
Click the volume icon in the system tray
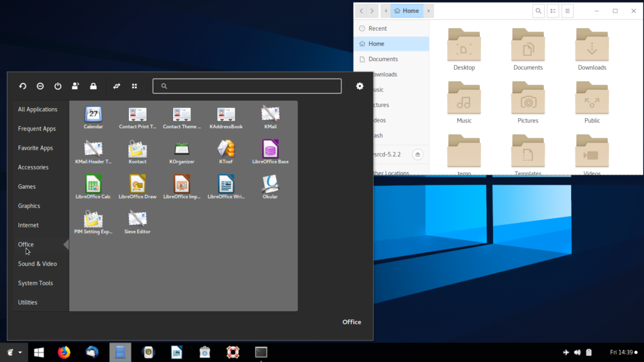coord(577,353)
